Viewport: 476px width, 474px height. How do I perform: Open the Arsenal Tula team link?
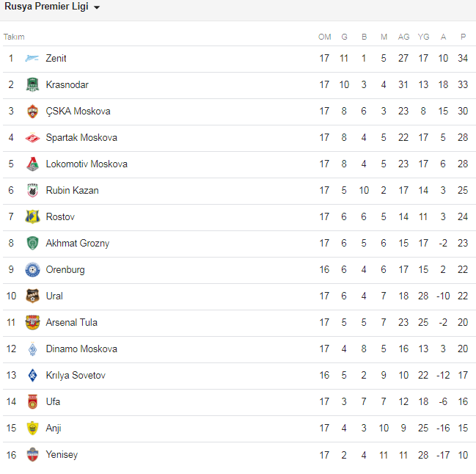tap(71, 323)
